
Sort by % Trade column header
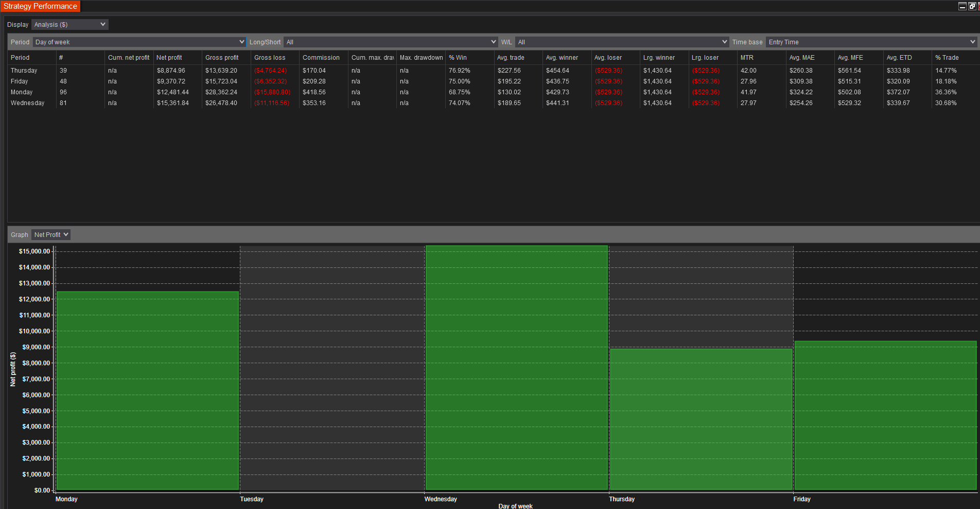coord(956,58)
